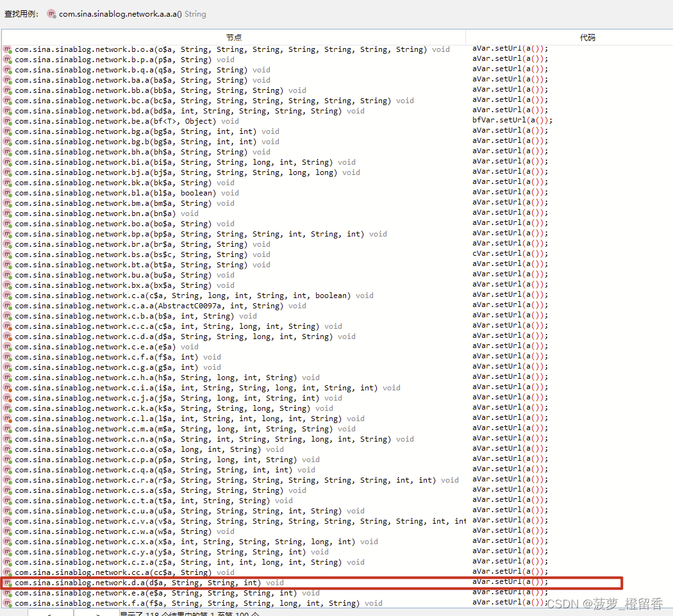Image resolution: width=673 pixels, height=616 pixels.
Task: Select the network.c.f.a(f$a, int) row
Action: click(337, 358)
